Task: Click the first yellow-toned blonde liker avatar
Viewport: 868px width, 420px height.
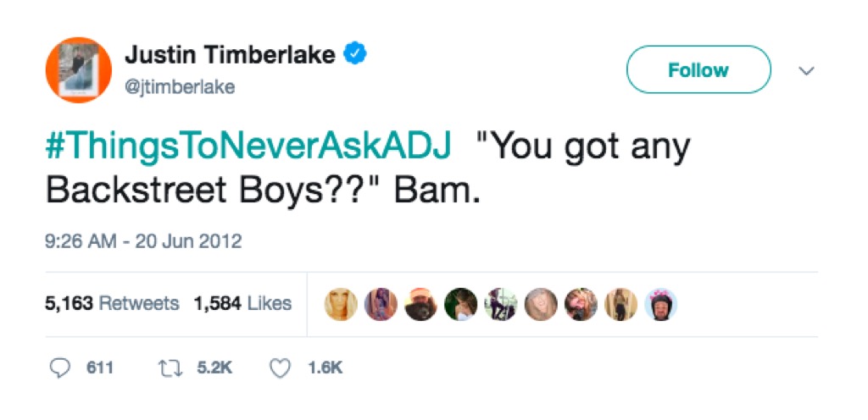Action: (x=341, y=303)
